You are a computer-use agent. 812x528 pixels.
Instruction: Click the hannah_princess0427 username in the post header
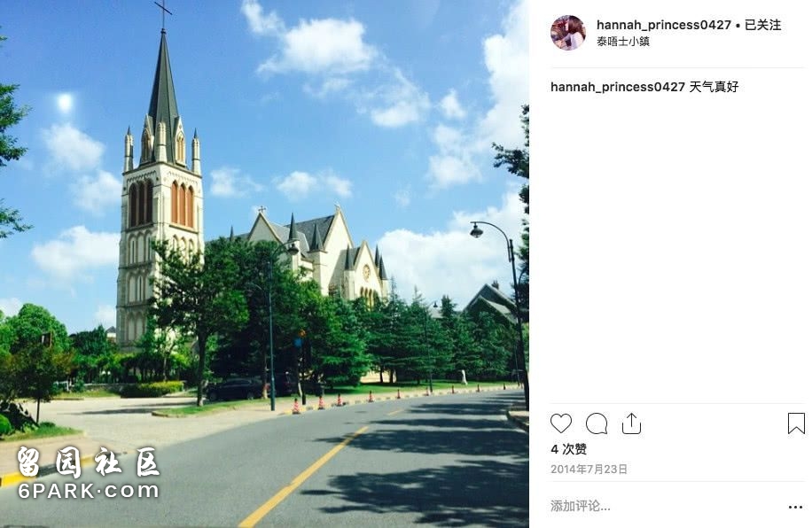663,24
